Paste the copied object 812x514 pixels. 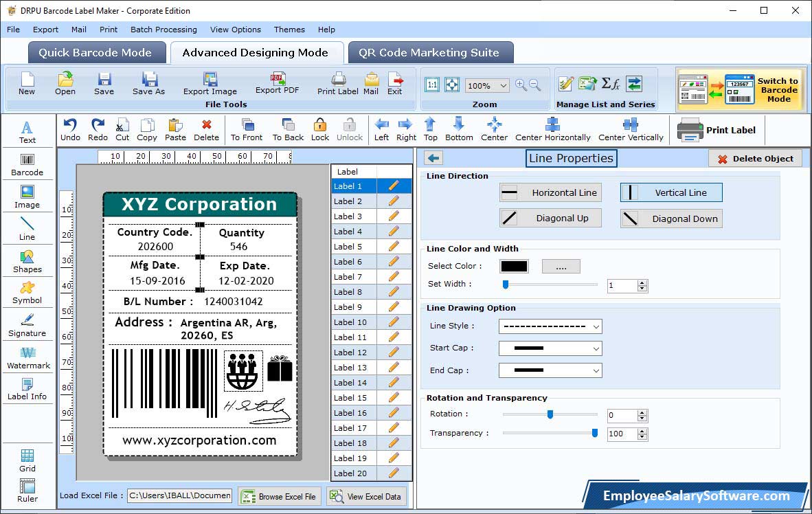[x=175, y=130]
